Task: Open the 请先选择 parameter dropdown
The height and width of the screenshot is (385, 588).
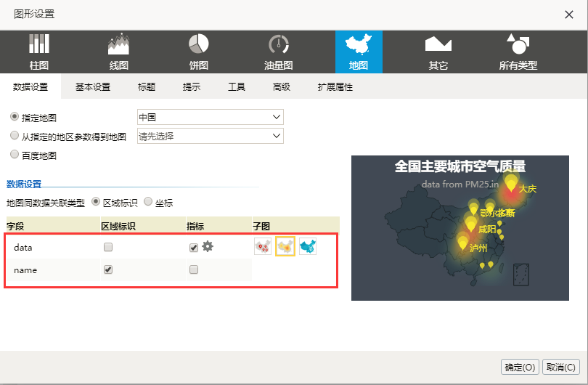Action: (211, 136)
